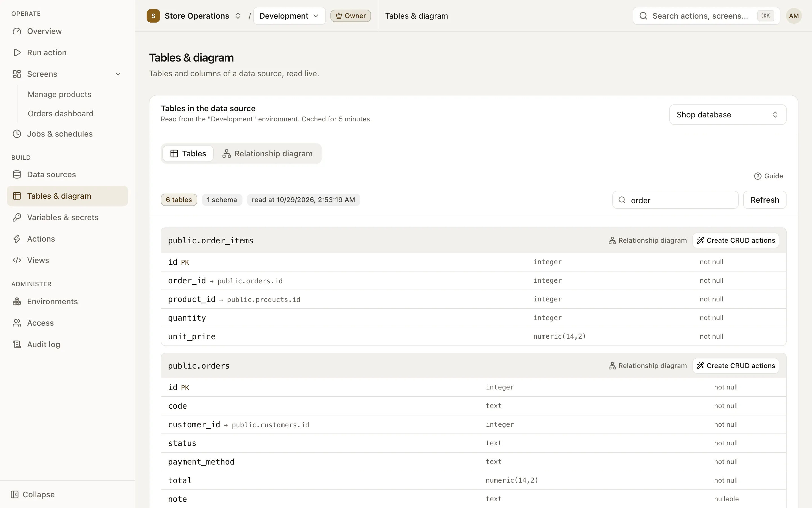The height and width of the screenshot is (508, 812).
Task: Click the Access people icon
Action: [17, 323]
